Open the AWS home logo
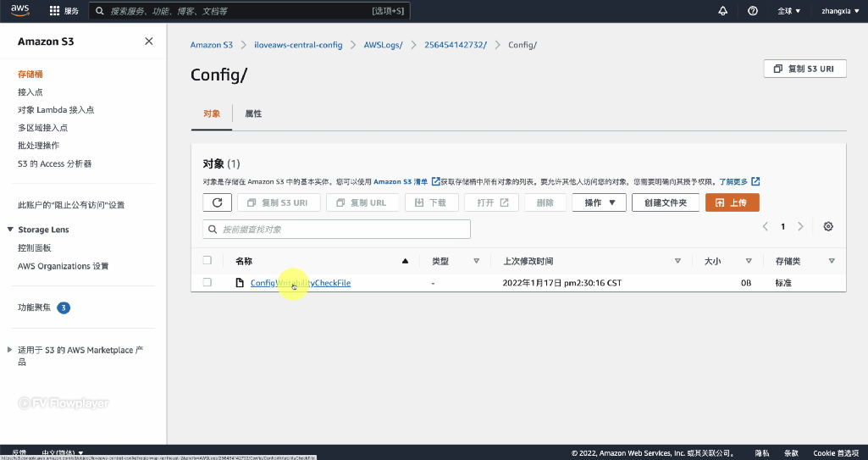The image size is (868, 460). click(x=20, y=10)
